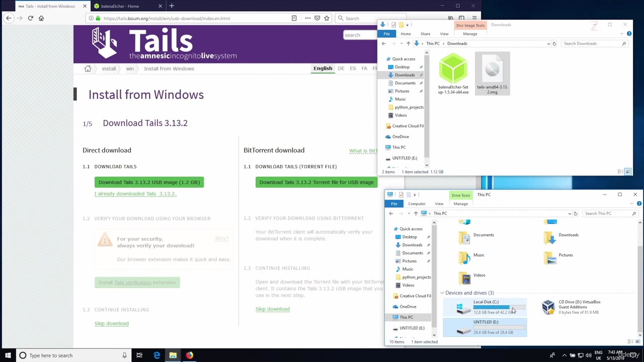
Task: Select CD Drive (D:) VirtualBox Guest Additions
Action: point(571,307)
